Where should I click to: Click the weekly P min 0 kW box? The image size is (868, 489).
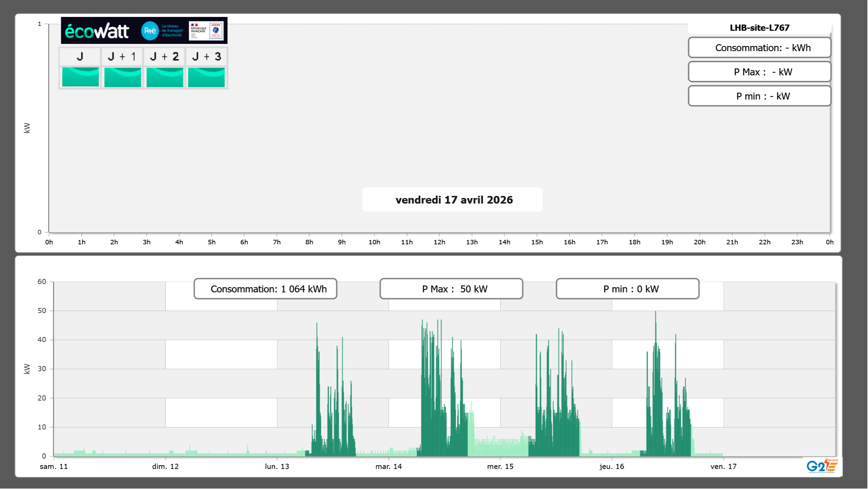coord(627,289)
